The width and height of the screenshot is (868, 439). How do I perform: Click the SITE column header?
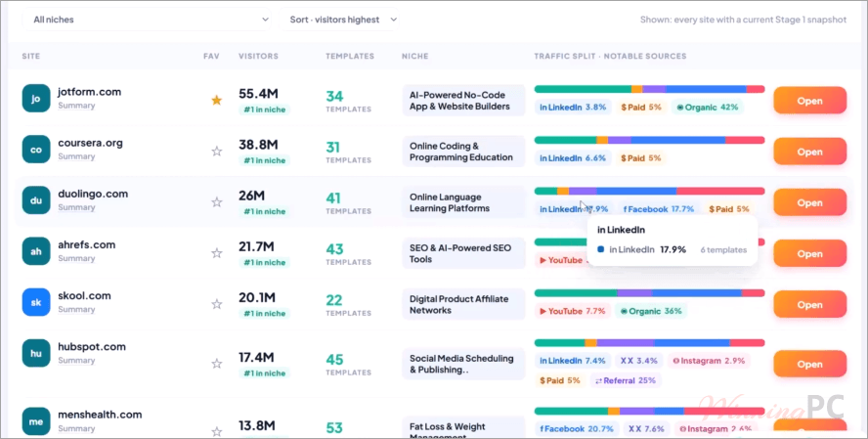tap(31, 57)
